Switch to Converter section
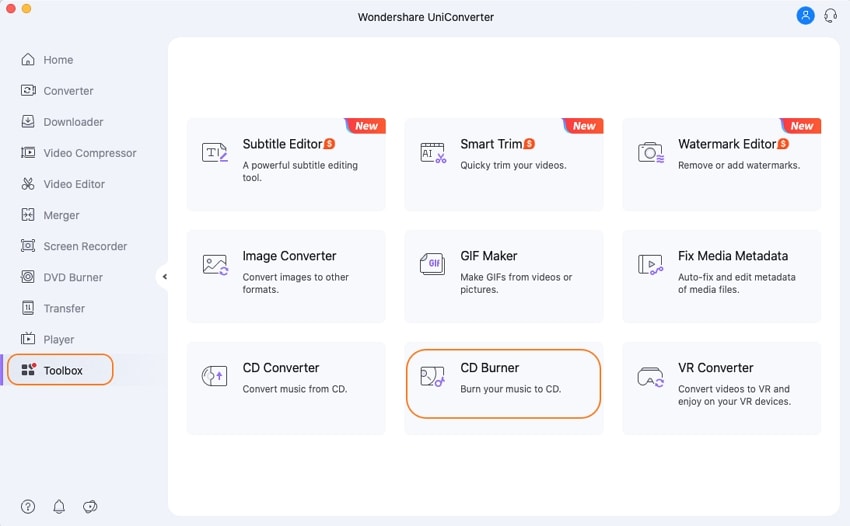 pos(68,91)
